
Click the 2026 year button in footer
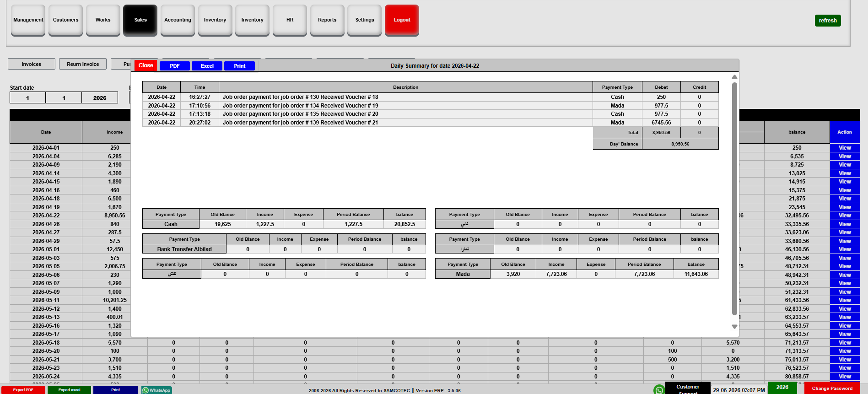tap(782, 387)
